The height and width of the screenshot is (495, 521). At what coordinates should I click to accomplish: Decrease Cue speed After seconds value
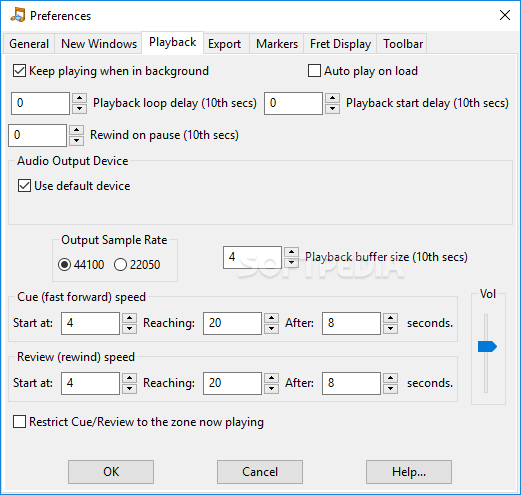pyautogui.click(x=390, y=329)
